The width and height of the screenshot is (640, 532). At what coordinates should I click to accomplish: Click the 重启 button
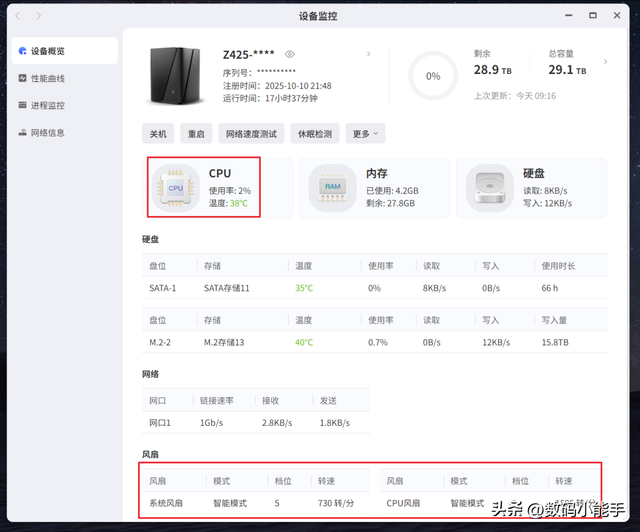click(x=196, y=134)
